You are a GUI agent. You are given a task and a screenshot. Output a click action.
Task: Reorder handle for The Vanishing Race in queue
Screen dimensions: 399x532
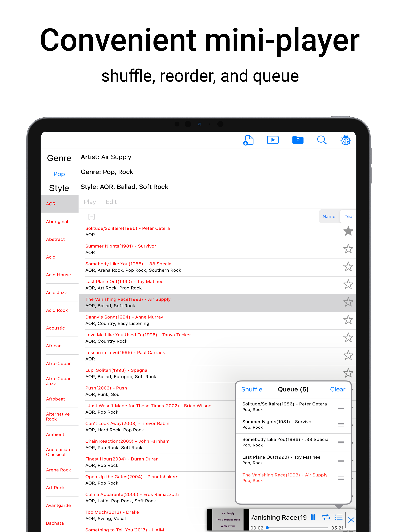341,478
